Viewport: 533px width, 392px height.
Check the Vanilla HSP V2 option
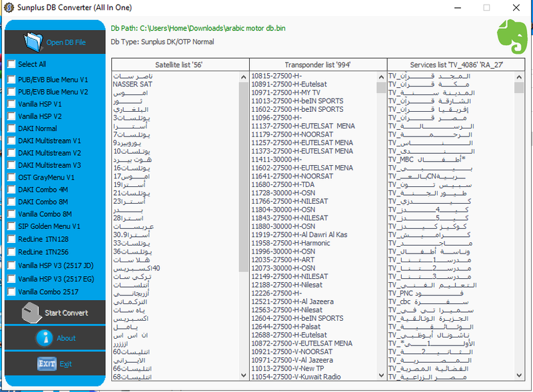pos(11,116)
